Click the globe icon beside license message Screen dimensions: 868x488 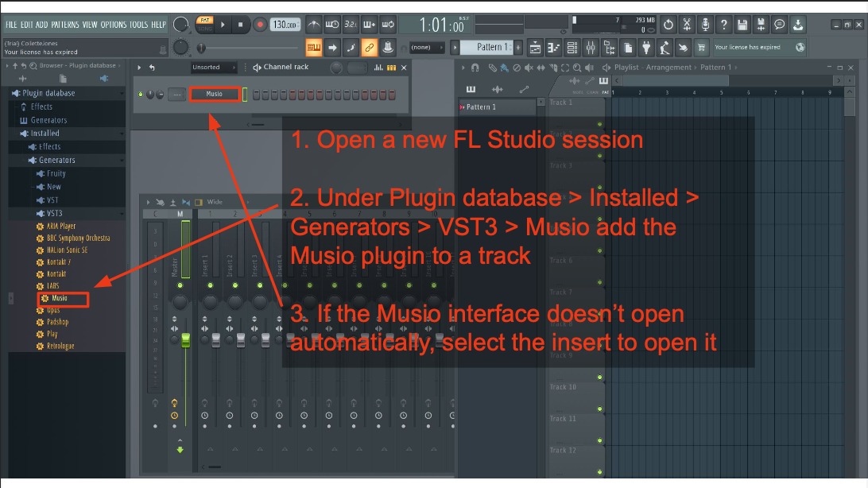(800, 47)
